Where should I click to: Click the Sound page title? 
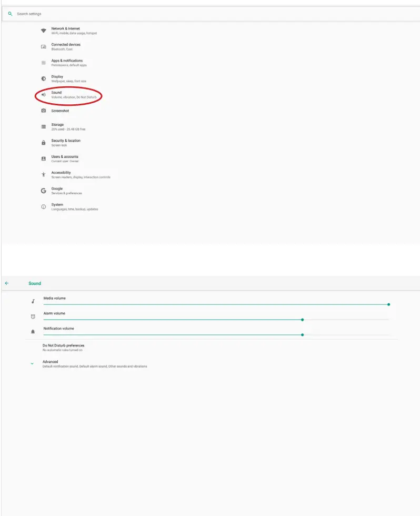click(35, 283)
